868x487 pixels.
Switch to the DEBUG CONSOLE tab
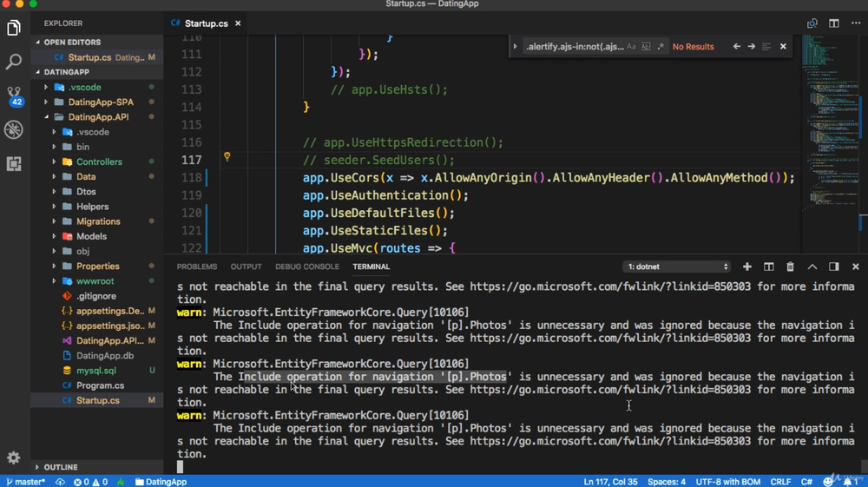tap(306, 267)
